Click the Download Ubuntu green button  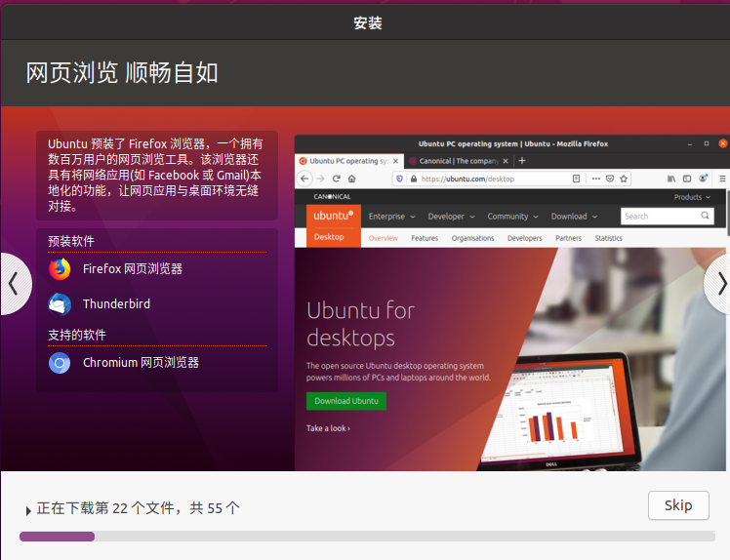click(346, 401)
